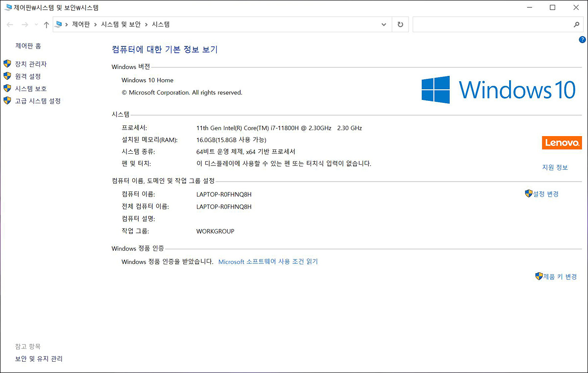Open the recent locations dropdown arrow

(36, 24)
